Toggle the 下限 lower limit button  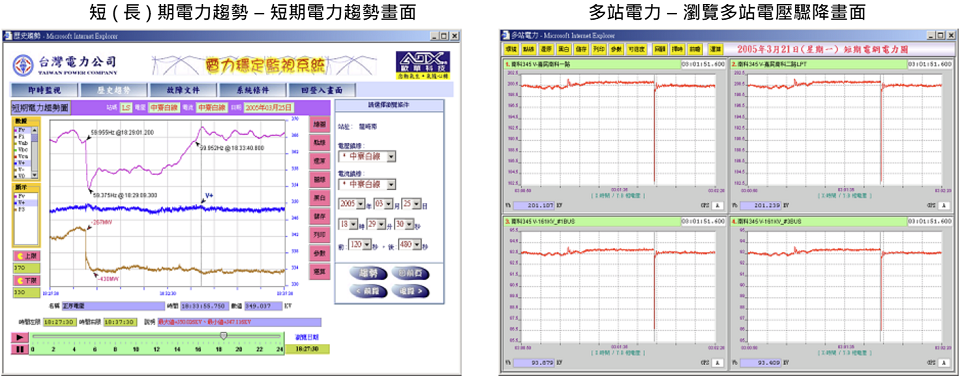(26, 281)
